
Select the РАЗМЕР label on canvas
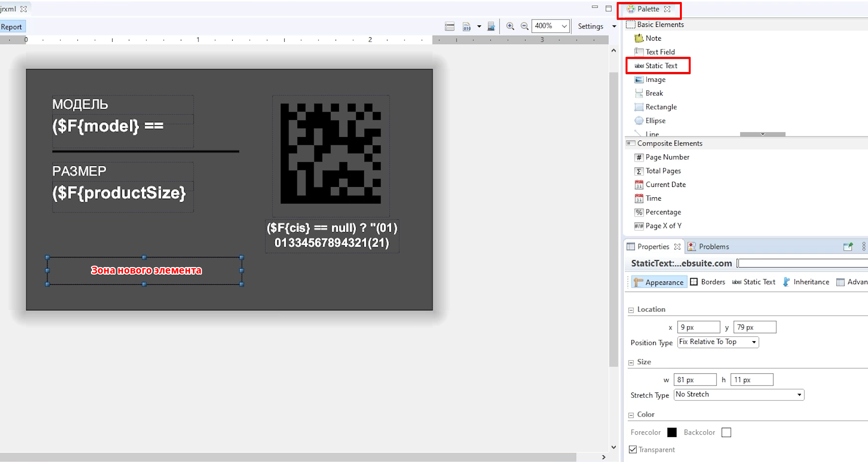coord(79,171)
